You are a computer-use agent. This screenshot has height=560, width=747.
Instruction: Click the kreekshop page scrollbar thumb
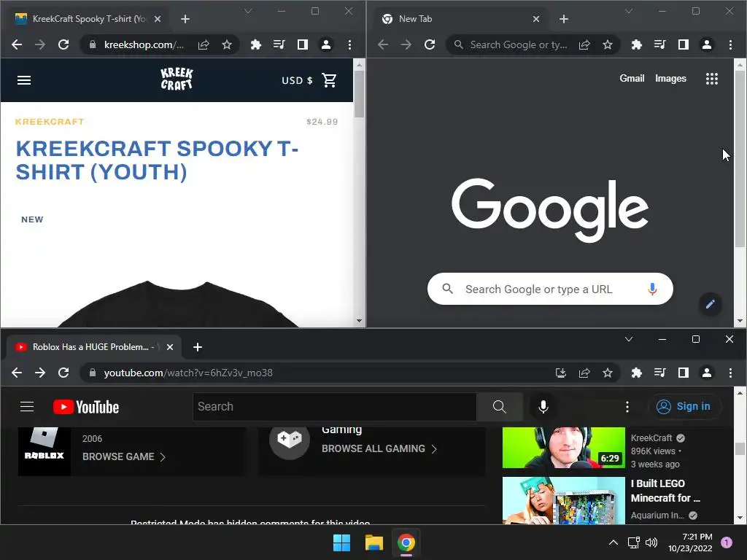click(359, 94)
